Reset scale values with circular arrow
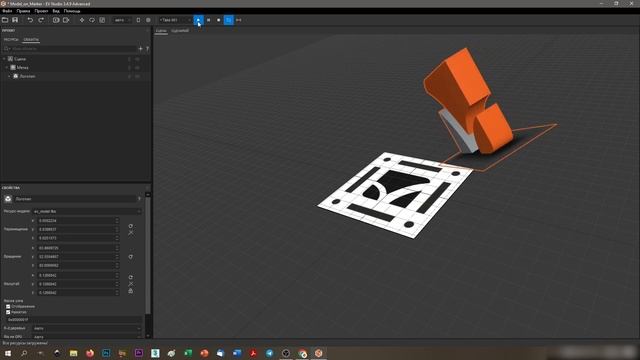The width and height of the screenshot is (640, 360). point(131,277)
